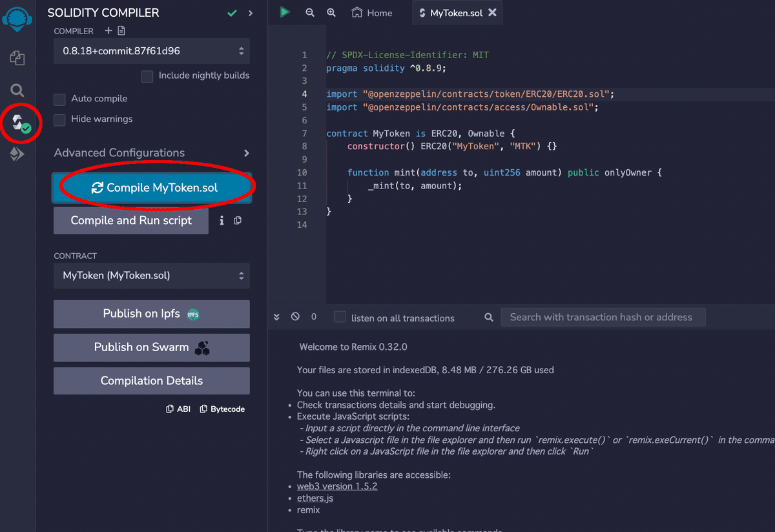Screen dimensions: 775x532
Task: Collapse the Solidity Compiler panel with the header chevron
Action: (251, 13)
